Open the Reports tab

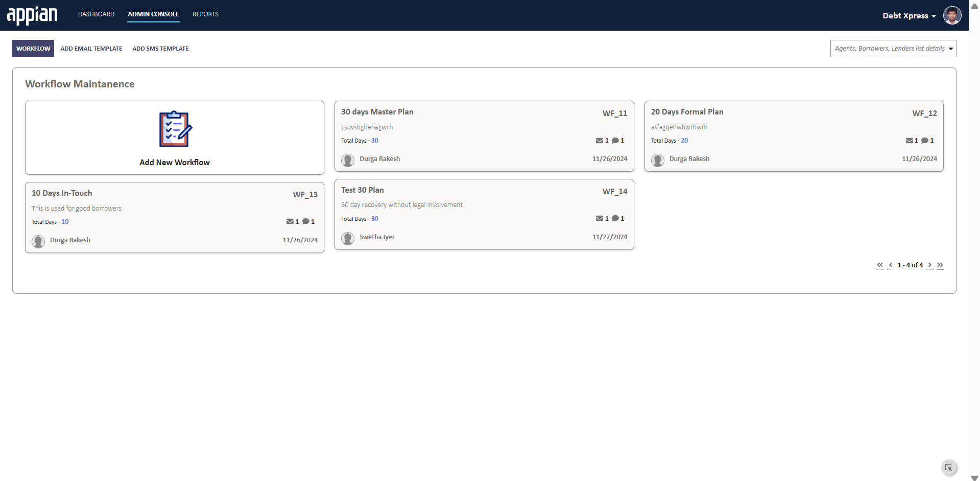(x=205, y=14)
